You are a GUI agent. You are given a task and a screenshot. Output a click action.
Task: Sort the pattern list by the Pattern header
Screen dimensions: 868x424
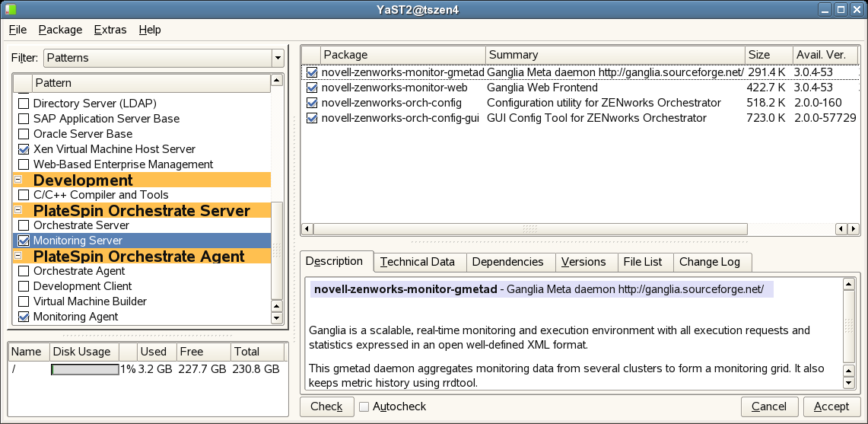point(151,83)
